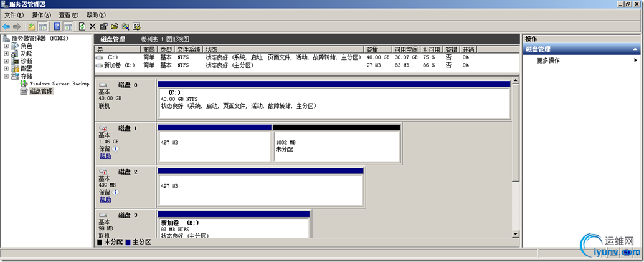Image resolution: width=644 pixels, height=262 pixels.
Task: Click 帮助 link under 磁盘 2
Action: 105,200
